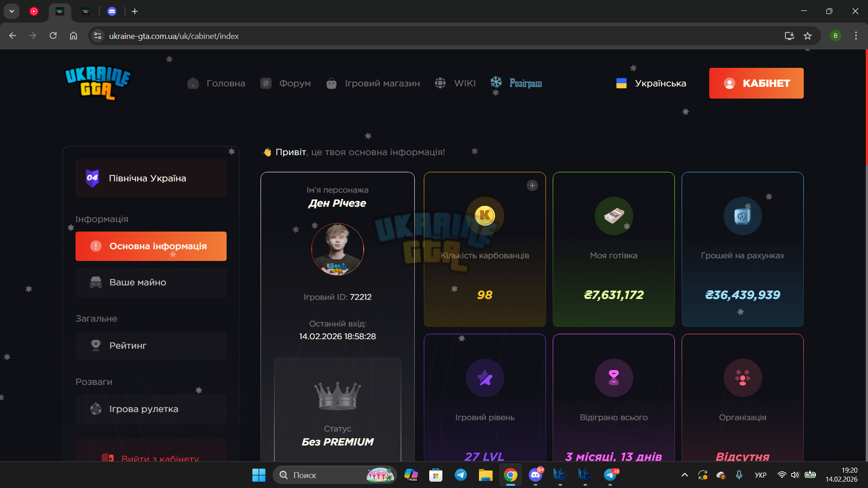Open the Українська language selector
Image resolution: width=868 pixels, height=488 pixels.
point(651,83)
